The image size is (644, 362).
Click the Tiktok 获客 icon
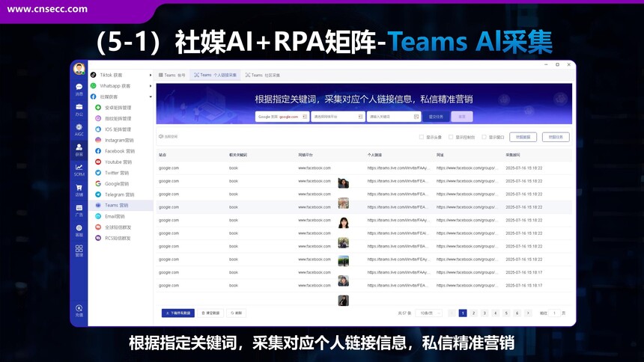click(94, 75)
